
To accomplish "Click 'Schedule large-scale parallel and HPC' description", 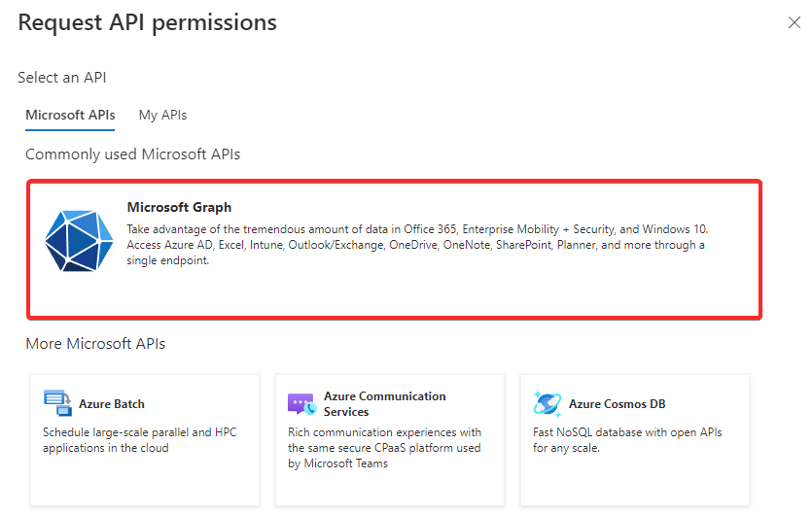I will (140, 440).
